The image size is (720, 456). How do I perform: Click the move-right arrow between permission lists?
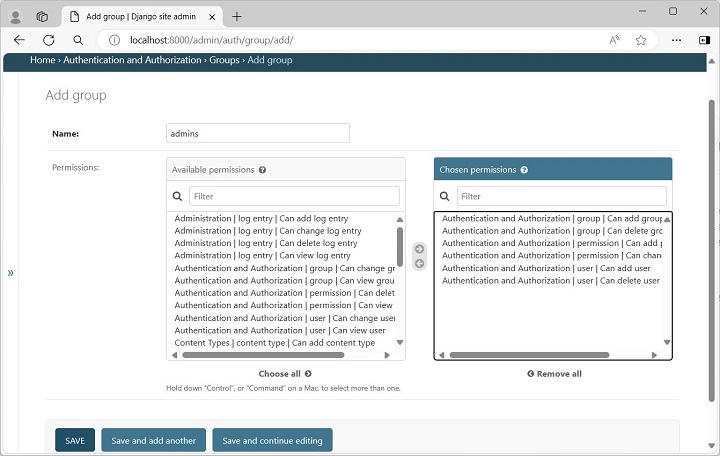coord(419,249)
